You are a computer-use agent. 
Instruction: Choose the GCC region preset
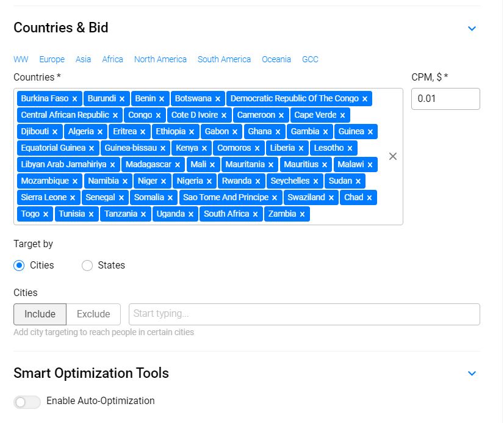310,59
